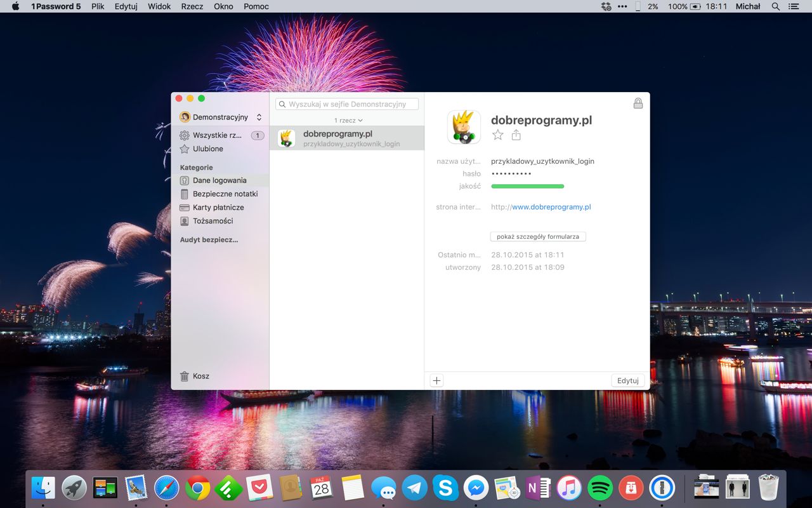Click the ellipsis icon in menu bar
Image resolution: width=812 pixels, height=508 pixels.
[x=622, y=6]
